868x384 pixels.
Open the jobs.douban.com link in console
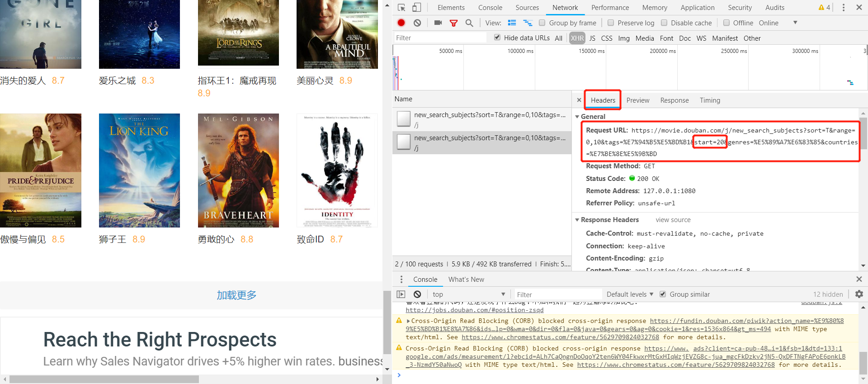tap(474, 310)
